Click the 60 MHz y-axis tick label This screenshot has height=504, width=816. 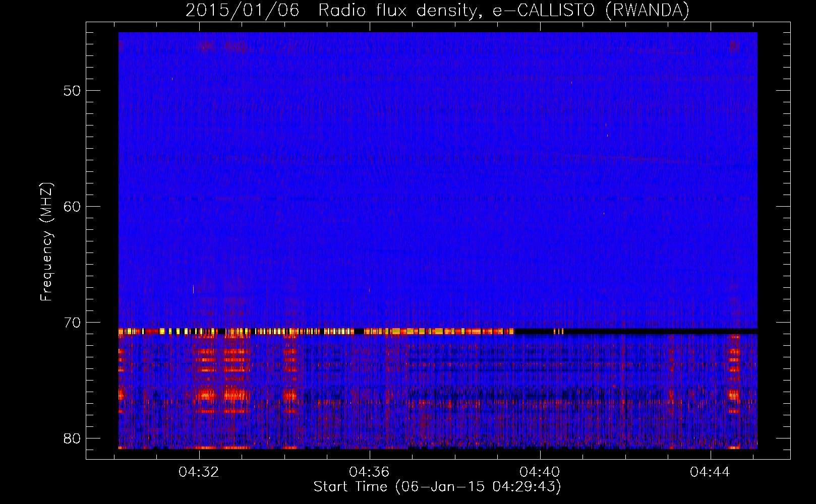(x=72, y=207)
